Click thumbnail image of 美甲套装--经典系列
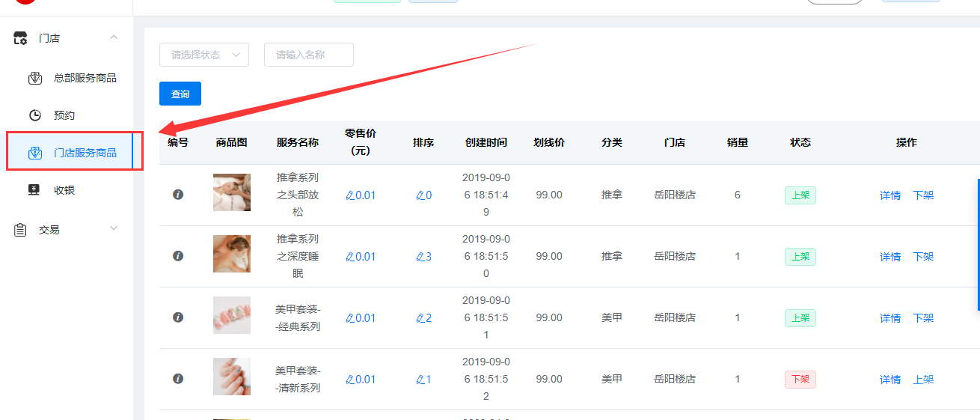This screenshot has height=420, width=980. click(x=232, y=315)
